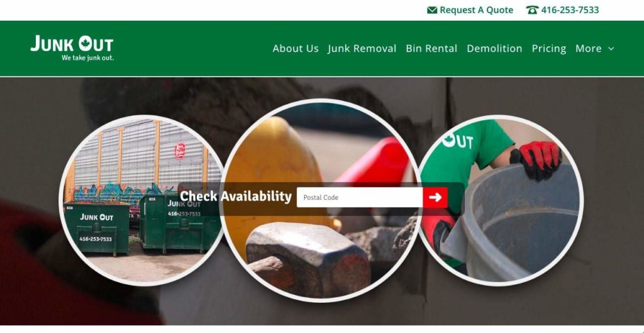Viewport: 644px width, 333px height.
Task: Go to Junk Removal in navigation
Action: [x=362, y=48]
